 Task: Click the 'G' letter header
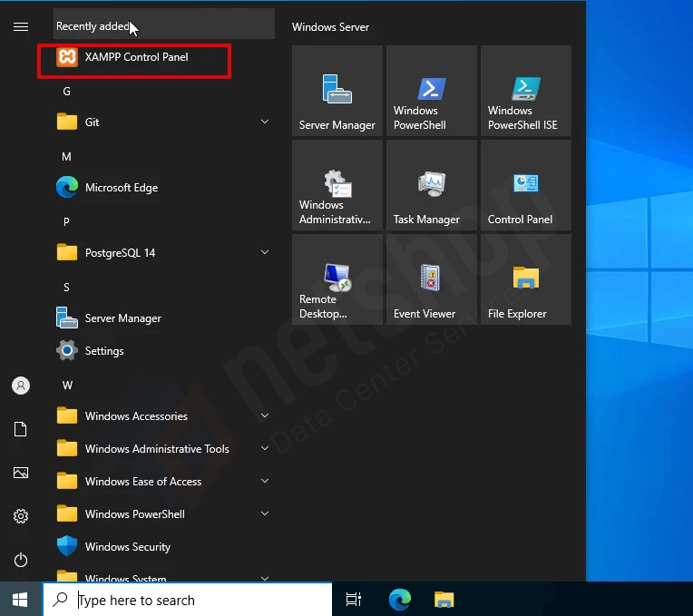point(67,92)
